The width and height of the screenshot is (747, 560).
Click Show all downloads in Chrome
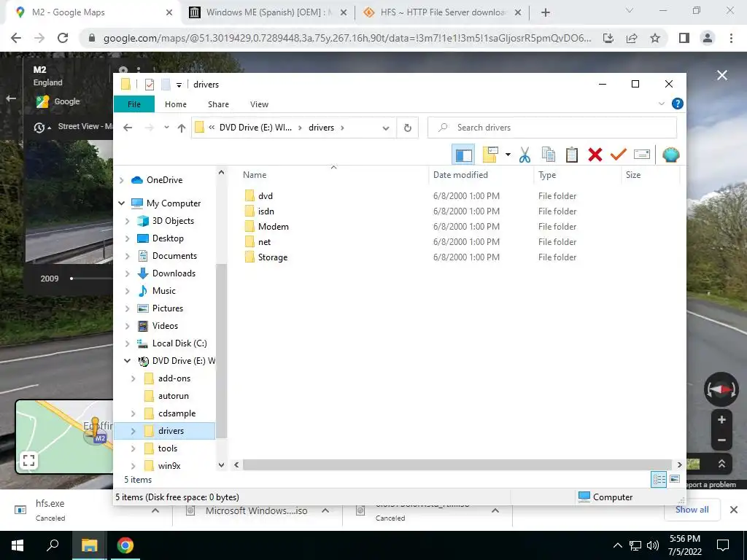click(x=692, y=510)
